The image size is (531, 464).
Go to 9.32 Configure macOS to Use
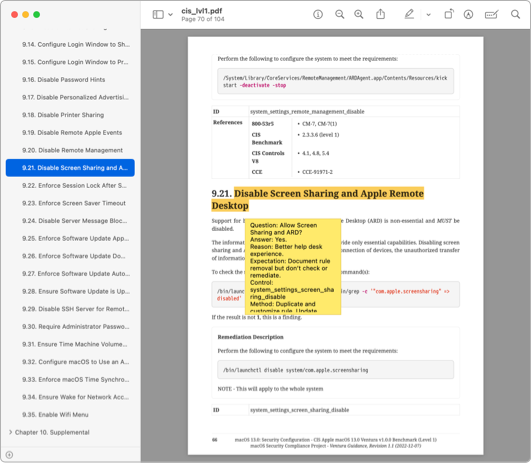[x=76, y=361]
